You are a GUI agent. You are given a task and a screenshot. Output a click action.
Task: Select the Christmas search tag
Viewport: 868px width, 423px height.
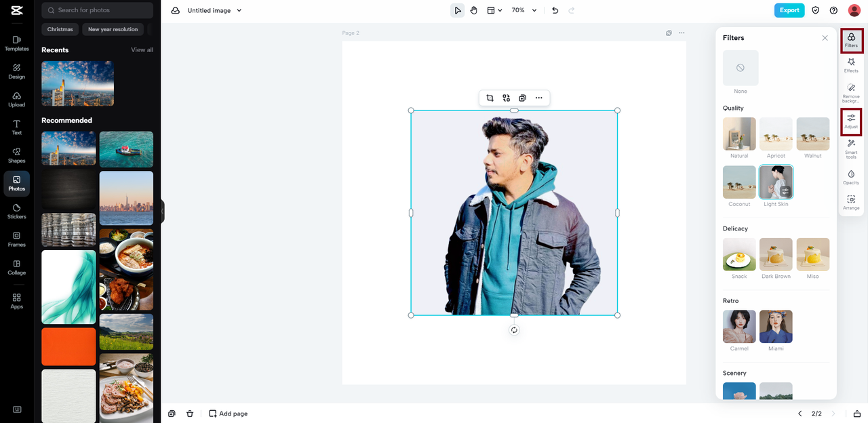pyautogui.click(x=60, y=29)
